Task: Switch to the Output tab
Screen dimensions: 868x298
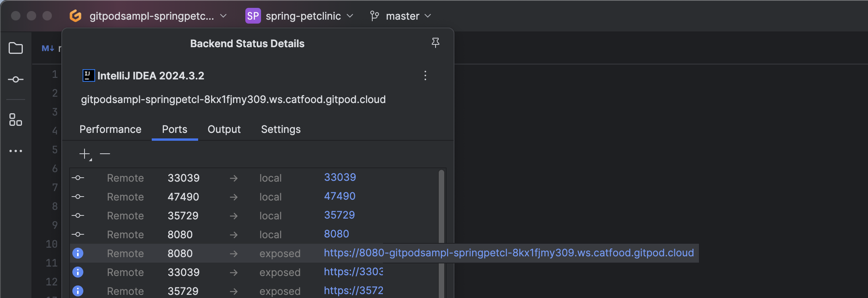Action: coord(224,129)
